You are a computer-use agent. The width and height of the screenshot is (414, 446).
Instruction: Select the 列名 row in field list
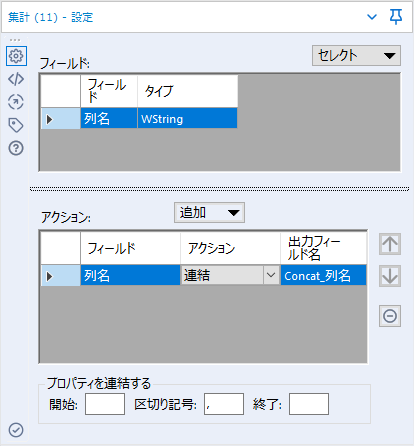pyautogui.click(x=139, y=118)
